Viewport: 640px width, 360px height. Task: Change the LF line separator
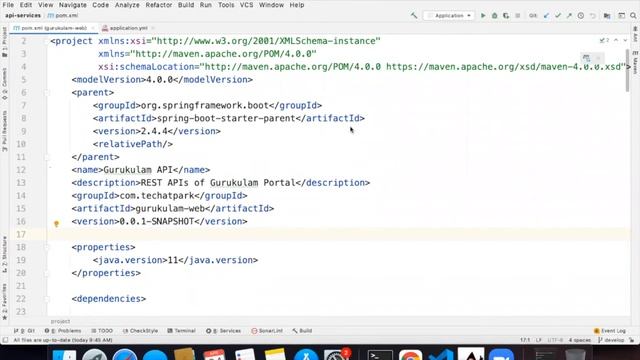tap(539, 340)
